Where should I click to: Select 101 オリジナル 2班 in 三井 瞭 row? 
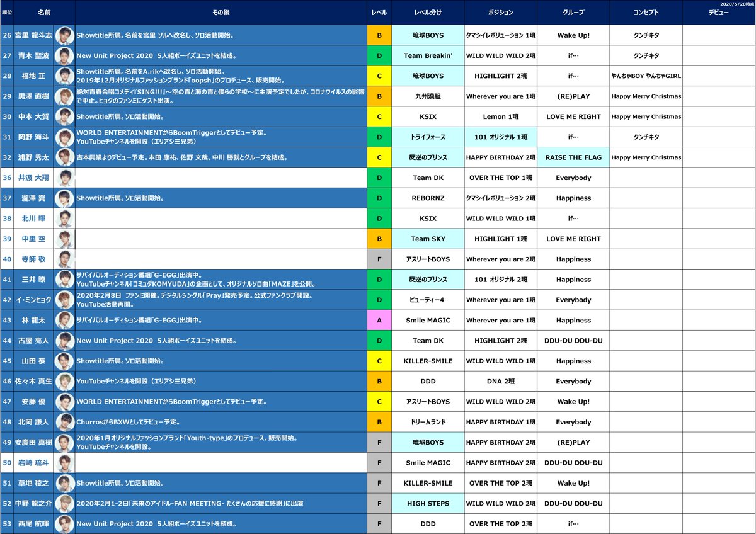[501, 280]
